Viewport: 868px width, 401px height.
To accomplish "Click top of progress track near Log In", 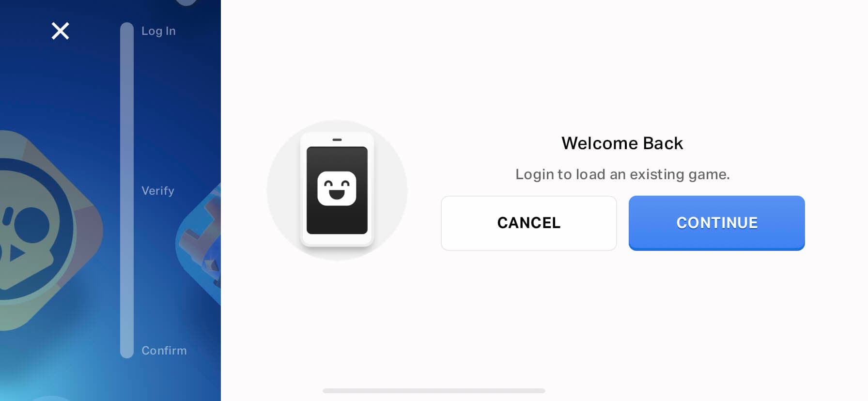I will tap(127, 31).
